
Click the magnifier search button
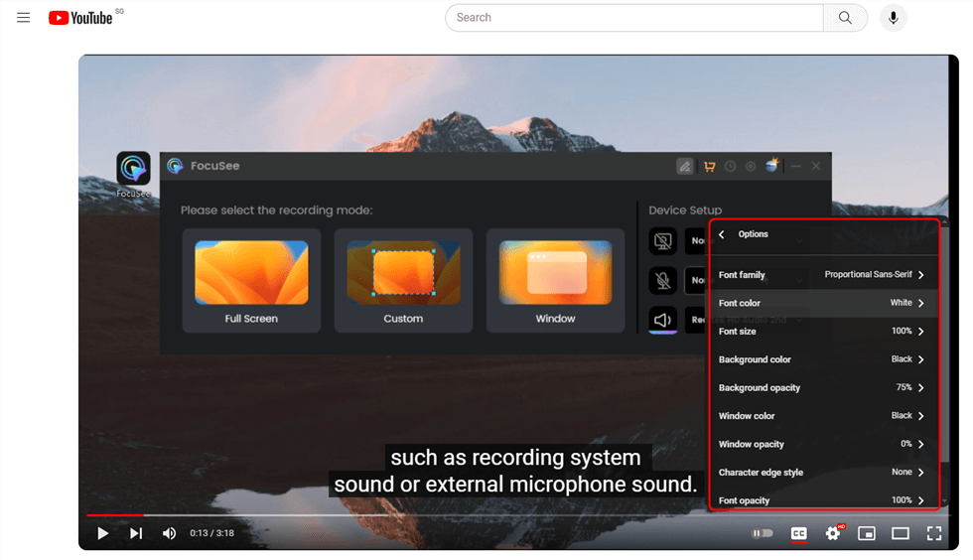point(845,18)
